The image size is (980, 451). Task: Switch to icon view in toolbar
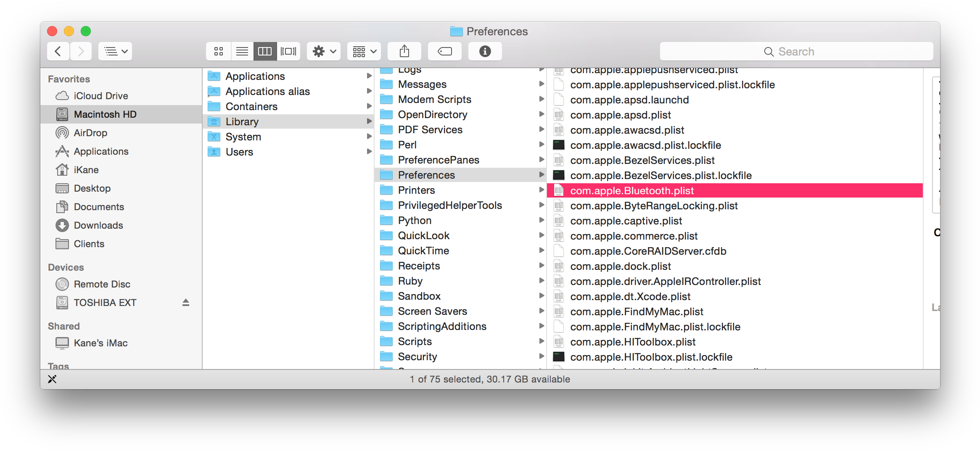tap(218, 51)
